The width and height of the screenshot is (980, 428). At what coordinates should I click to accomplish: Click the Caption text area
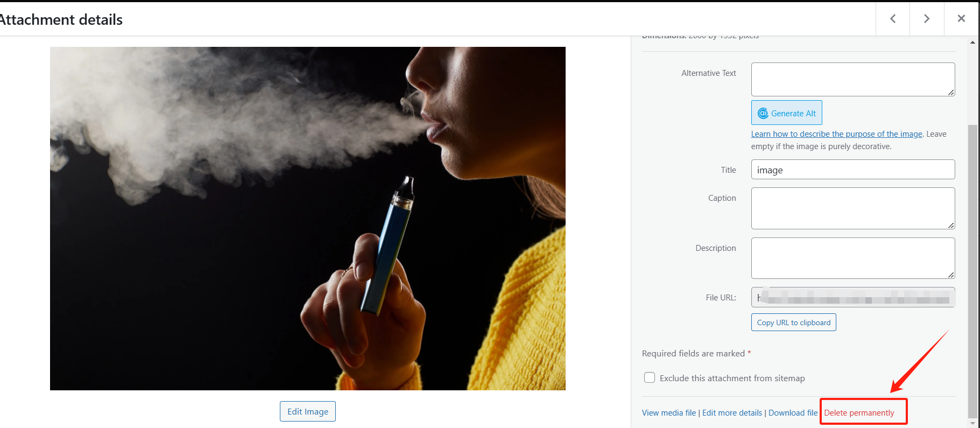pyautogui.click(x=853, y=208)
